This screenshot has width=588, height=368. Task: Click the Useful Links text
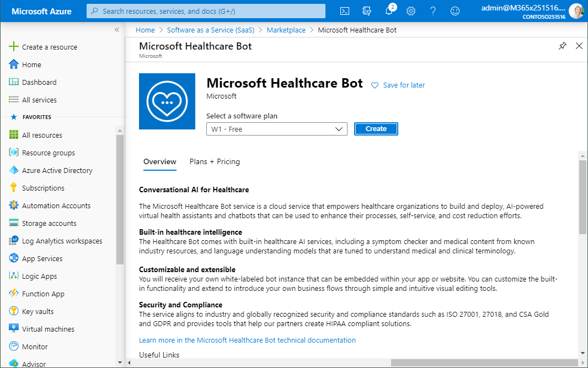[159, 355]
